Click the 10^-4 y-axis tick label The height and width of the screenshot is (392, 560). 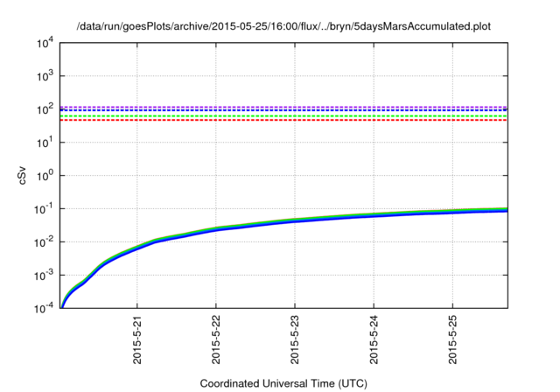click(x=44, y=308)
